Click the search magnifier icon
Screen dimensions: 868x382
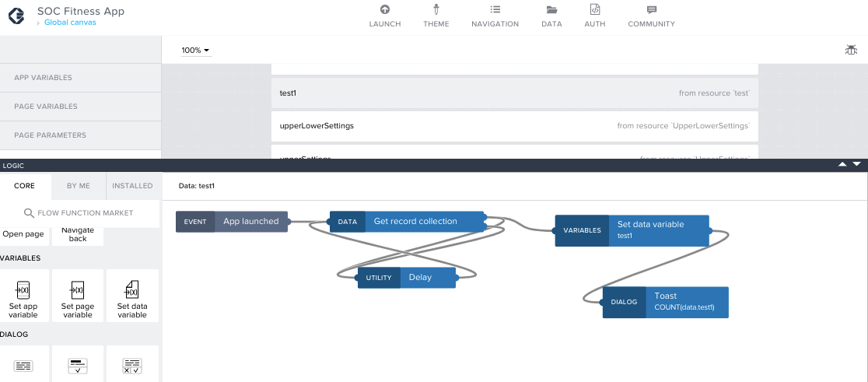30,213
